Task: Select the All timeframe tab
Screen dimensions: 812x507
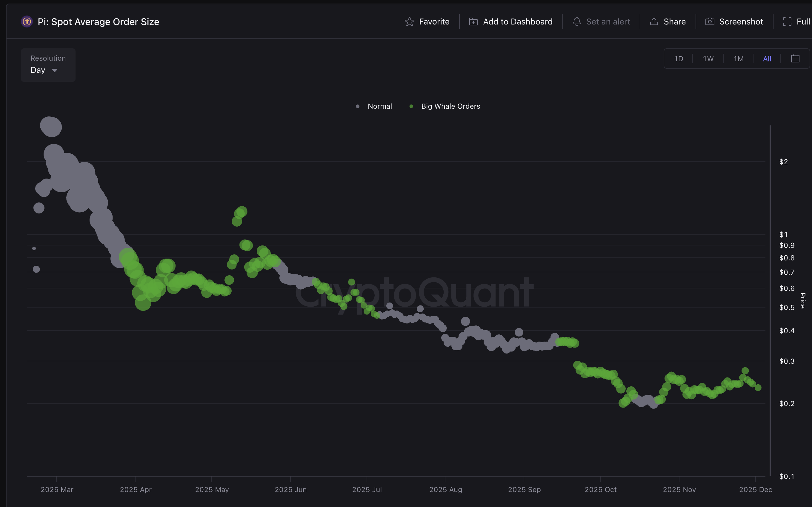Action: 767,58
